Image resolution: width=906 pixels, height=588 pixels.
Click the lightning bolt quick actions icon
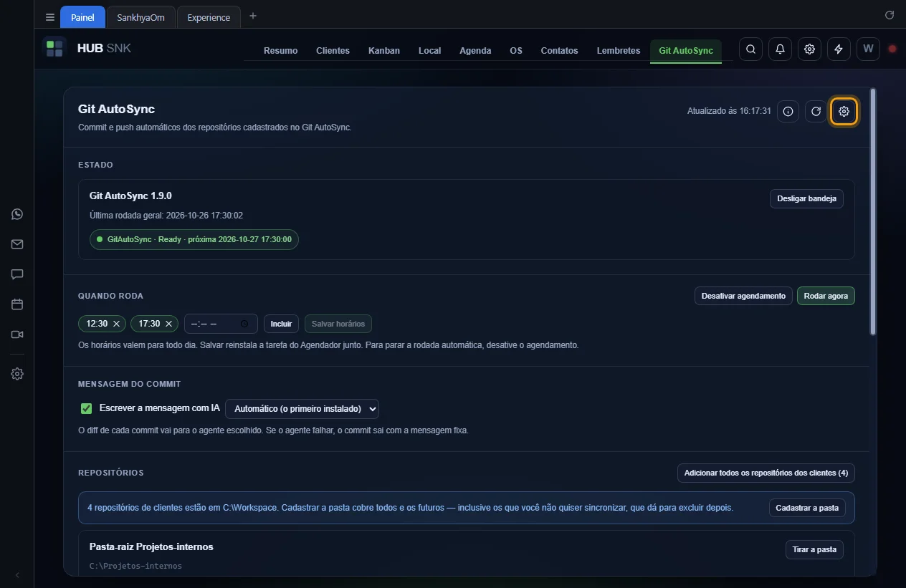click(839, 49)
